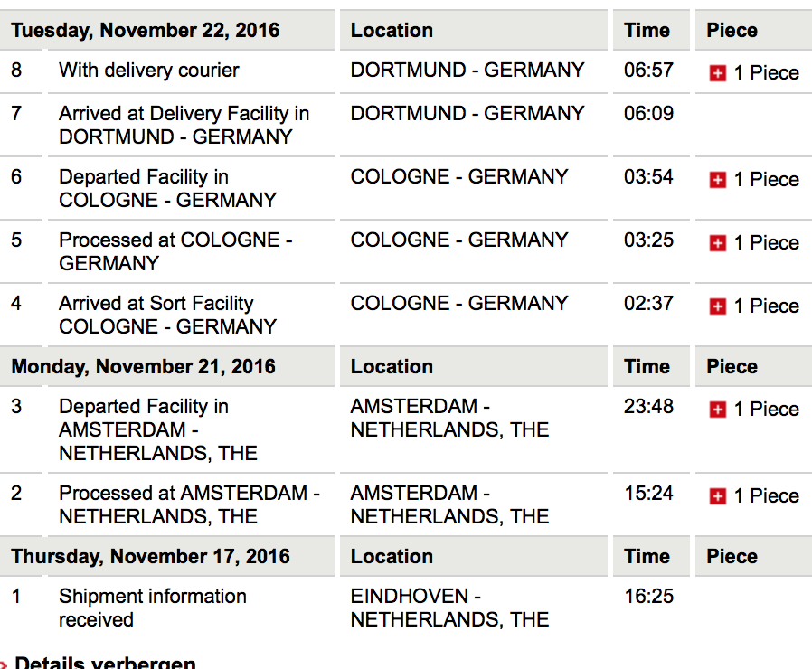Expand piece details for With delivery courier row
The height and width of the screenshot is (669, 812).
click(718, 74)
